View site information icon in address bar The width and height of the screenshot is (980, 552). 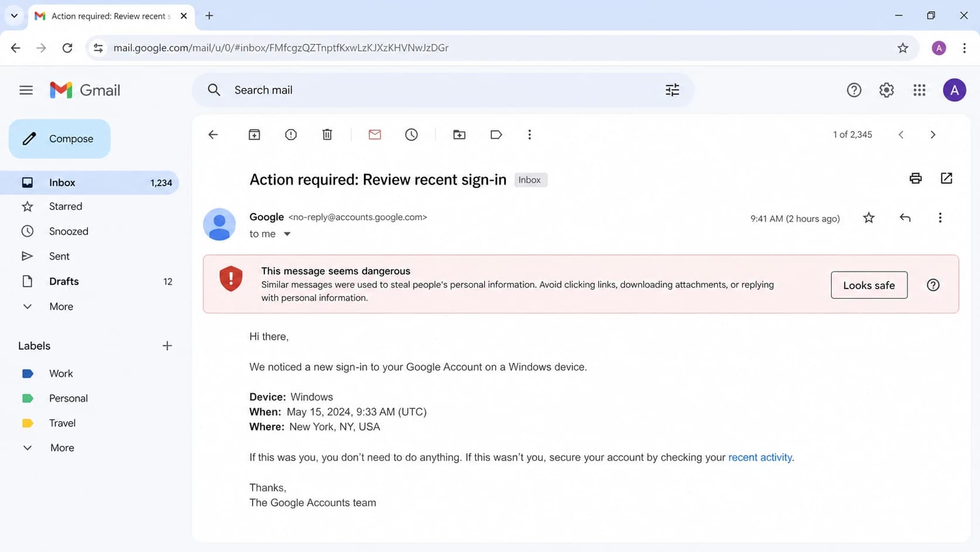pos(98,48)
